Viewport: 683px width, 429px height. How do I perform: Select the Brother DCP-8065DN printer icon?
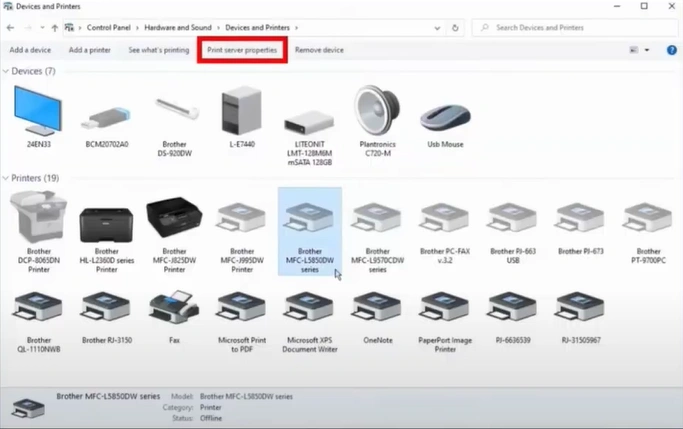click(x=38, y=220)
